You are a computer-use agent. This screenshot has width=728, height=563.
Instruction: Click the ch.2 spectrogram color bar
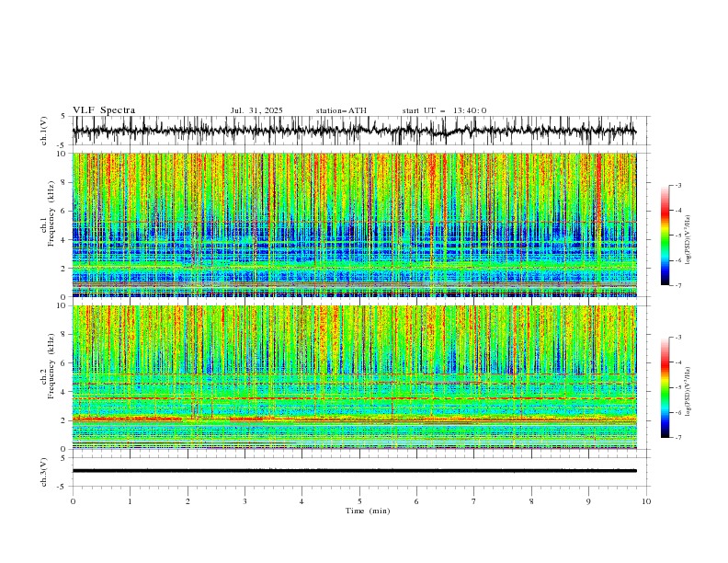[665, 387]
